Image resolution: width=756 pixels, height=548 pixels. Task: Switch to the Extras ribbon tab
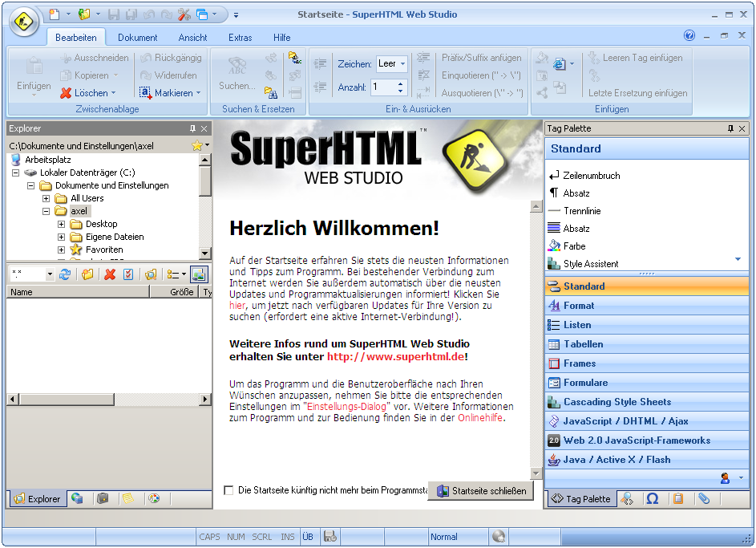240,37
